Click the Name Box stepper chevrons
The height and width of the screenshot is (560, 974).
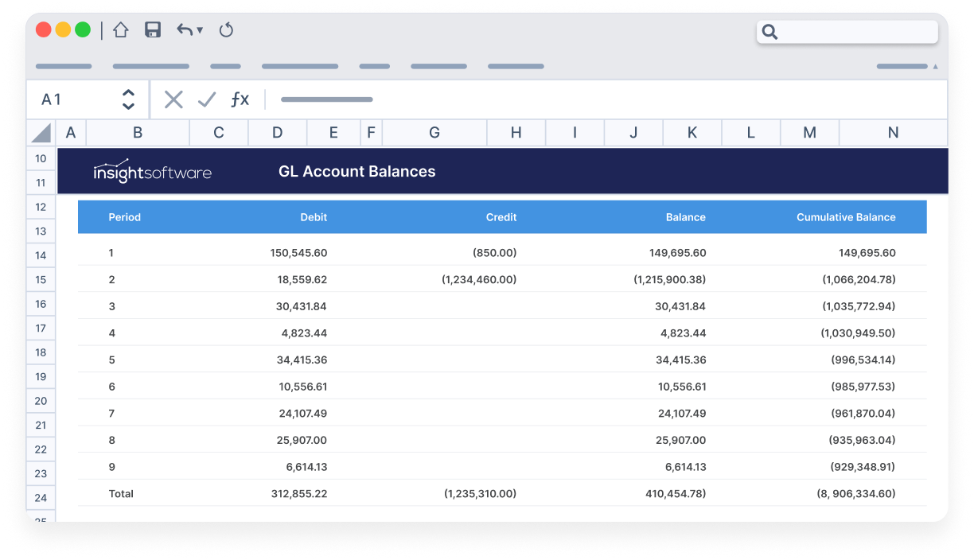[128, 99]
